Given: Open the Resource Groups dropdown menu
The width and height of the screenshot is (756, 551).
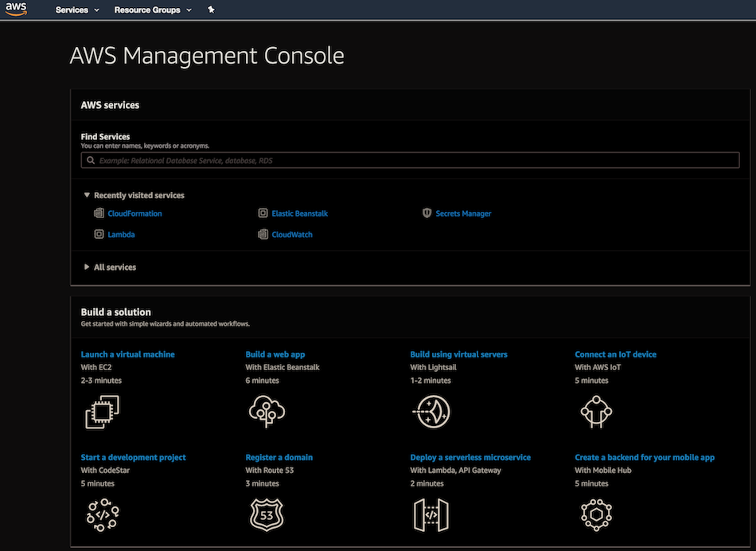Looking at the screenshot, I should [x=153, y=10].
